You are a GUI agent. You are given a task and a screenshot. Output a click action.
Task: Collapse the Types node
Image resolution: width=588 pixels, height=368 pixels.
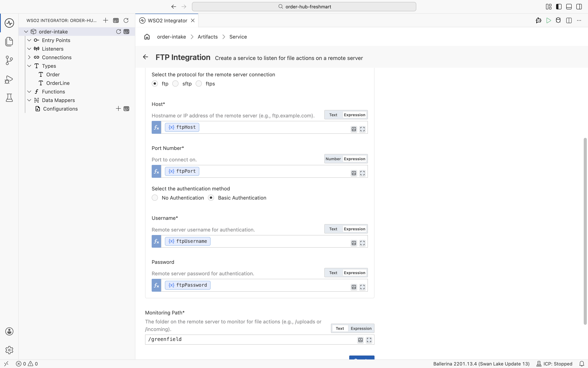(29, 66)
